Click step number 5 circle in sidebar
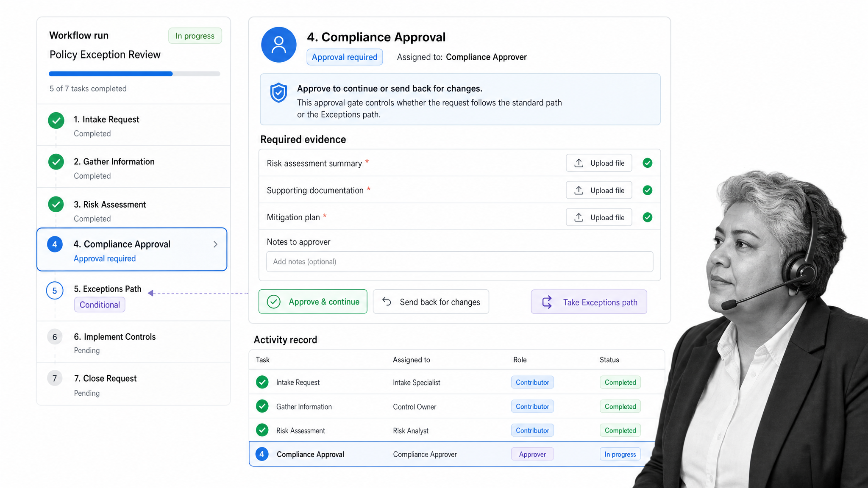Image resolution: width=868 pixels, height=488 pixels. tap(55, 291)
